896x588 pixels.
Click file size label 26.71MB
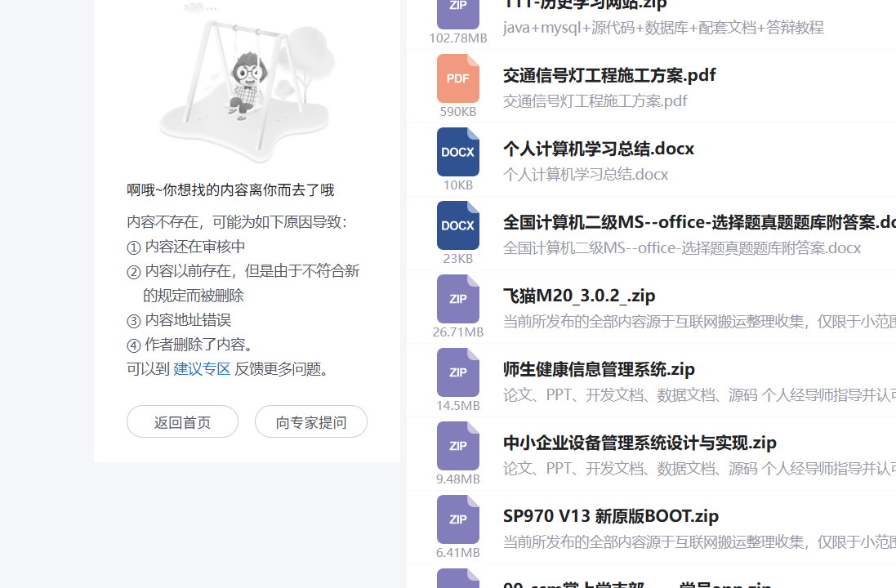coord(457,332)
